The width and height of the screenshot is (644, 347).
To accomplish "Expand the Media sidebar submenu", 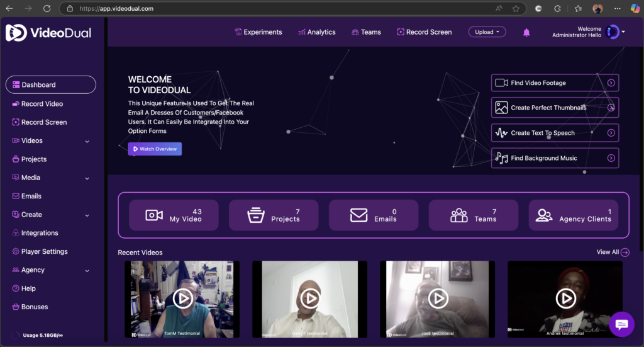I will [x=87, y=178].
